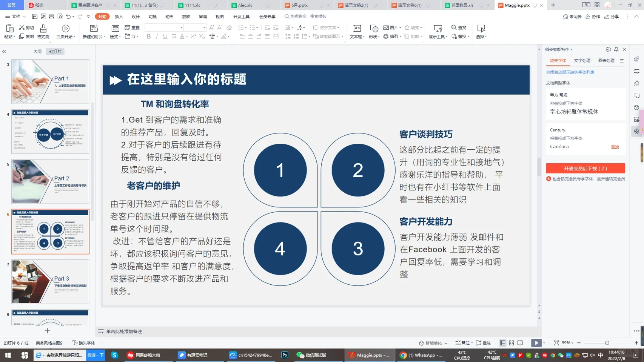Toggle Superscript X² formatting
The image size is (644, 362).
193,37
